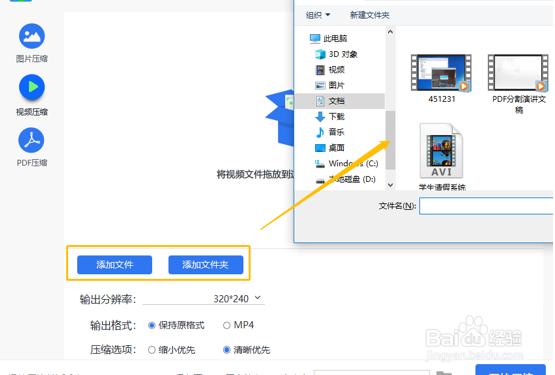
Task: Click the tree scrollbar down arrow
Action: [390, 185]
